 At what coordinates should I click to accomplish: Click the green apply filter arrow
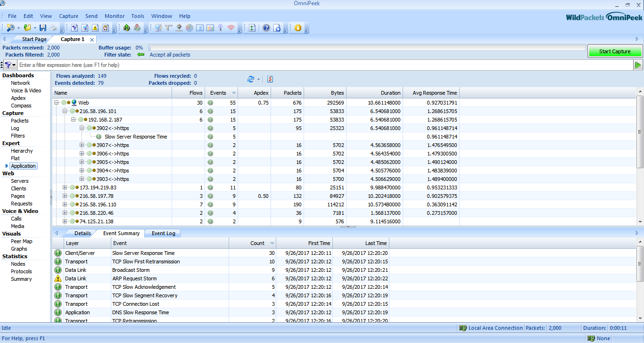pyautogui.click(x=638, y=65)
